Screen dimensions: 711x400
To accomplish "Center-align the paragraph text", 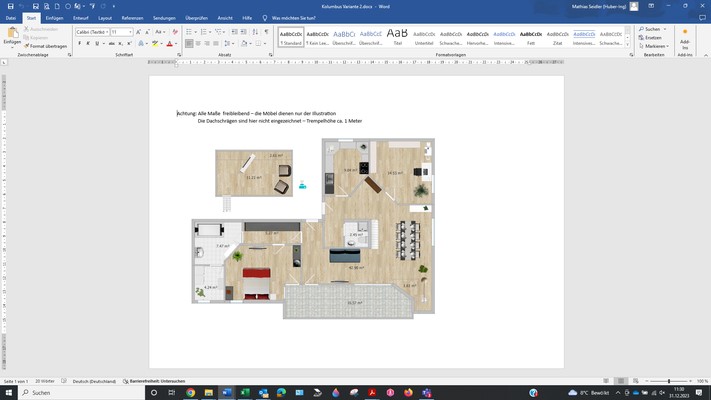I will (x=199, y=45).
